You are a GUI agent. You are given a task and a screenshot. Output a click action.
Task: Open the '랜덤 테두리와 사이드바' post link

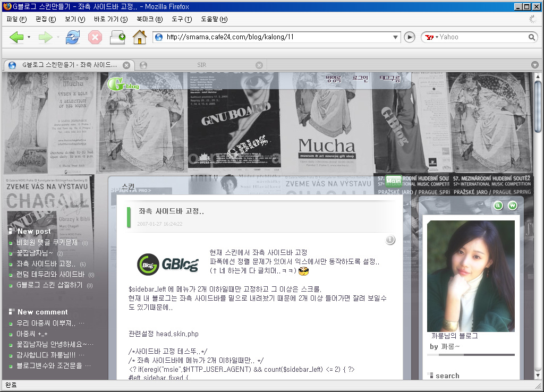point(50,275)
